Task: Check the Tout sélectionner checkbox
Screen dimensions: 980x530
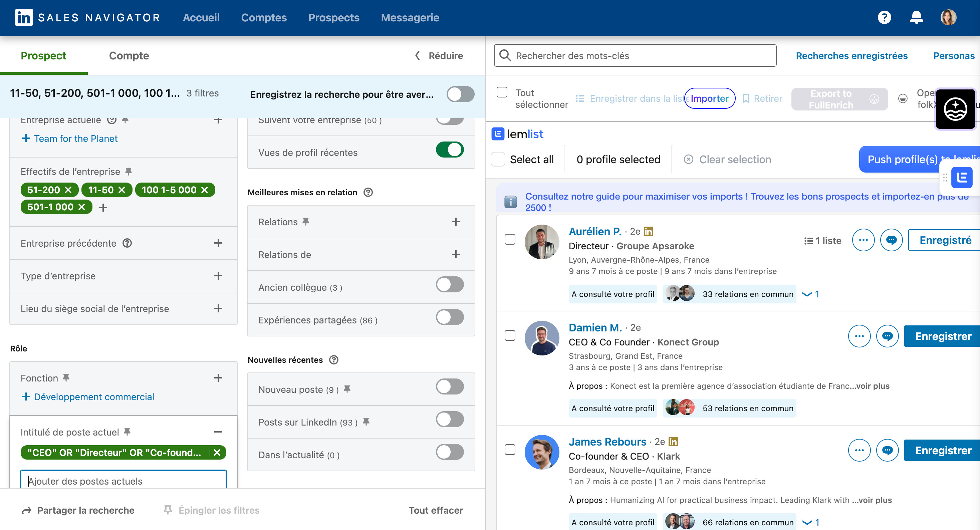Action: (502, 92)
